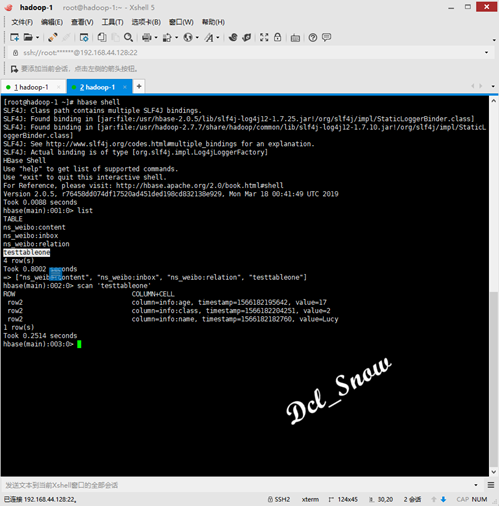499x506 pixels.
Task: Open the 文件(F) menu
Action: (x=22, y=22)
